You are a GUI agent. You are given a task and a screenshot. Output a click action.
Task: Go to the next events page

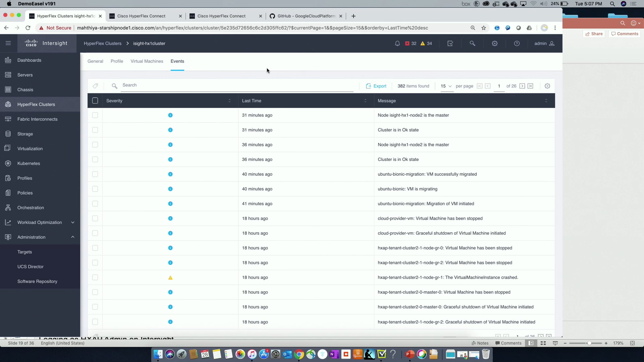coord(522,86)
